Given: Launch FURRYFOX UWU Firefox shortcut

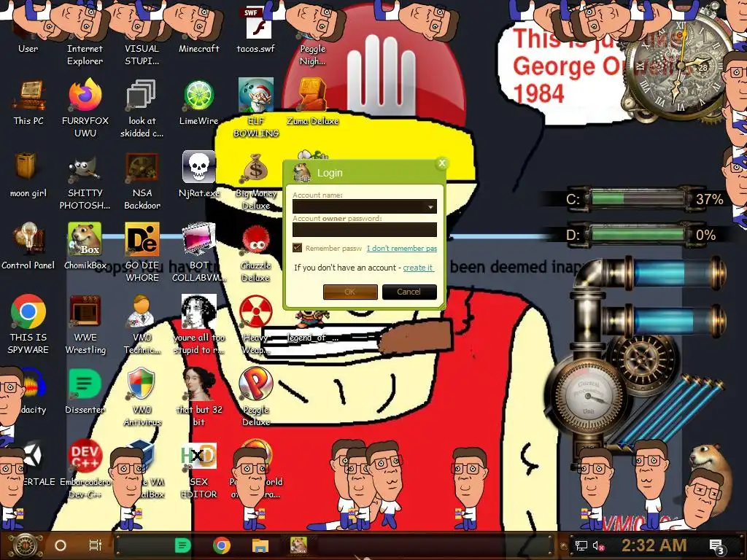Looking at the screenshot, I should tap(85, 108).
